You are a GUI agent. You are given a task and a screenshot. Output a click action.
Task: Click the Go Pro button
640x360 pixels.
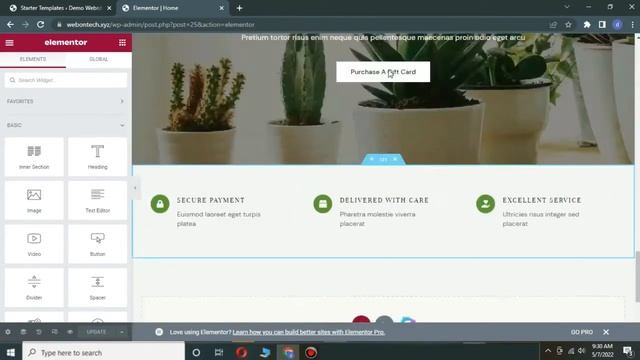tap(582, 332)
